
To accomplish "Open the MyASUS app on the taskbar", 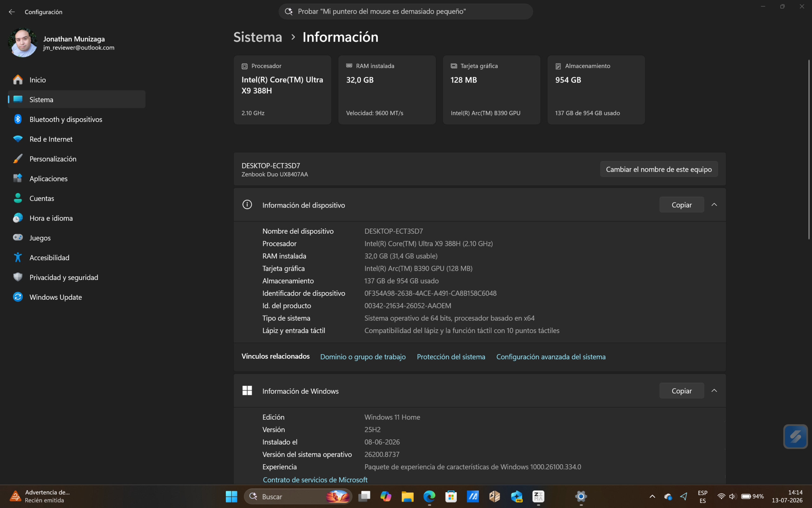I will [x=473, y=497].
